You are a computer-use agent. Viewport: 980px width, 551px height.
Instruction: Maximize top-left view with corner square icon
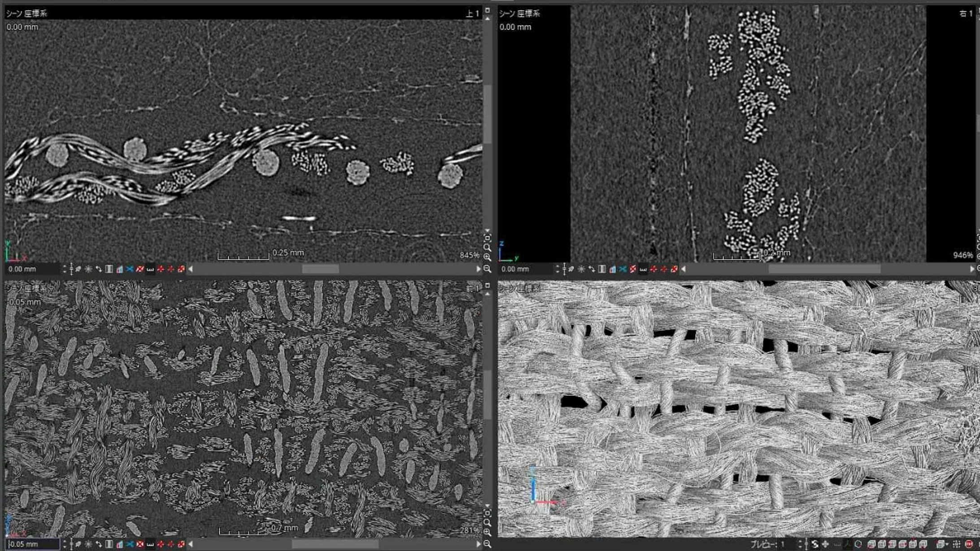(x=488, y=10)
